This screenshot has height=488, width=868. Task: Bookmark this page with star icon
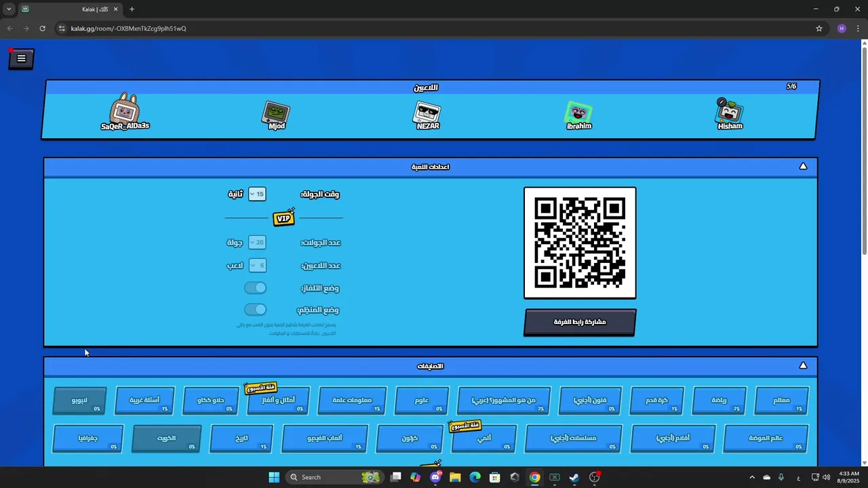point(819,28)
